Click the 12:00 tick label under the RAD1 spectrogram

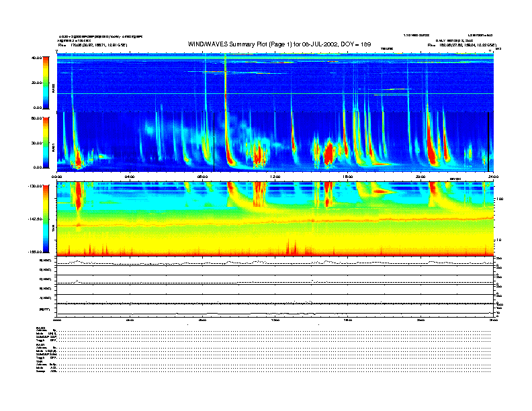pos(275,177)
